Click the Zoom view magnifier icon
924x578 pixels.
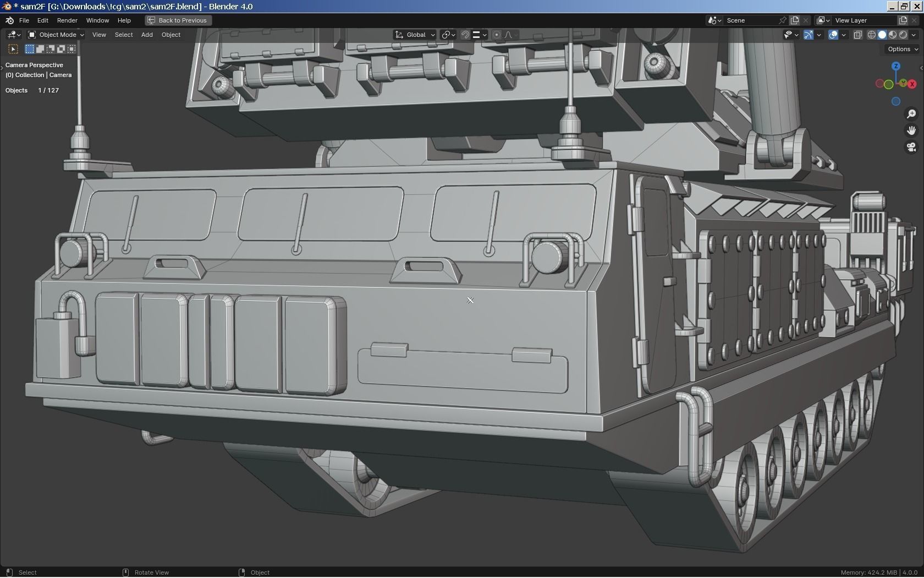click(x=911, y=113)
